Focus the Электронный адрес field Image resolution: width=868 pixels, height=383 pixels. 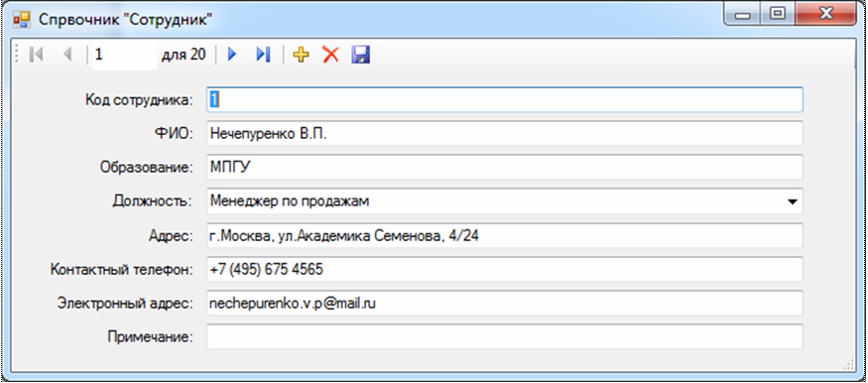pos(504,303)
